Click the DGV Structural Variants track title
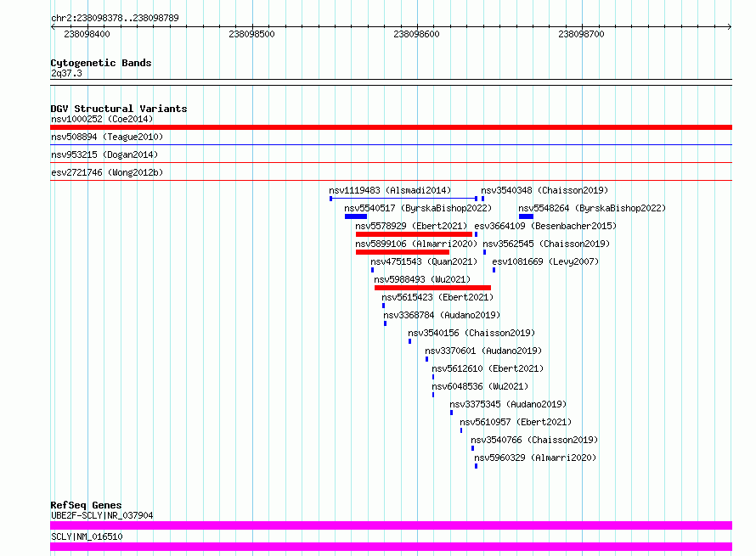Screen dimensions: 756x556 pyautogui.click(x=119, y=109)
